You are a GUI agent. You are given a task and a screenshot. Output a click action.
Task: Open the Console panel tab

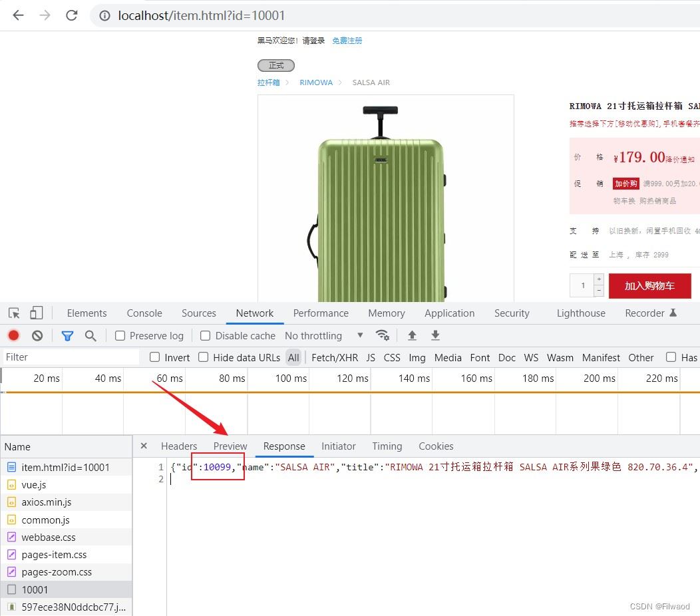pyautogui.click(x=144, y=313)
